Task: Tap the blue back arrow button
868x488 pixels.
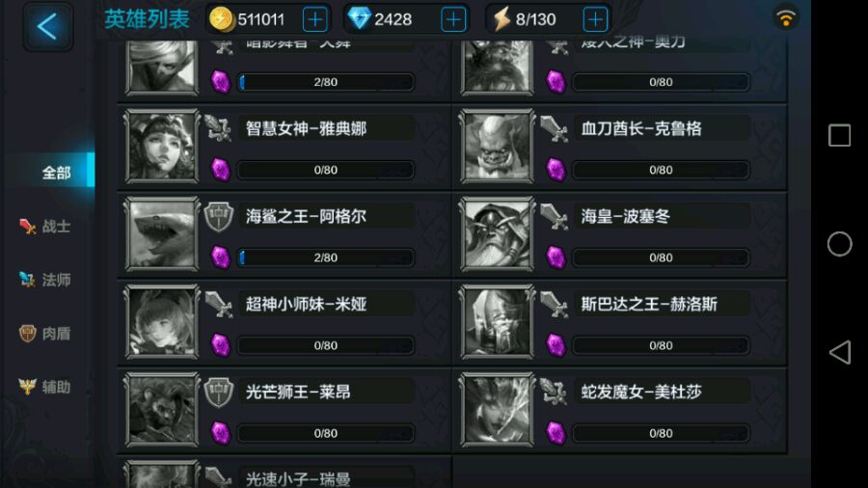Action: click(x=47, y=27)
